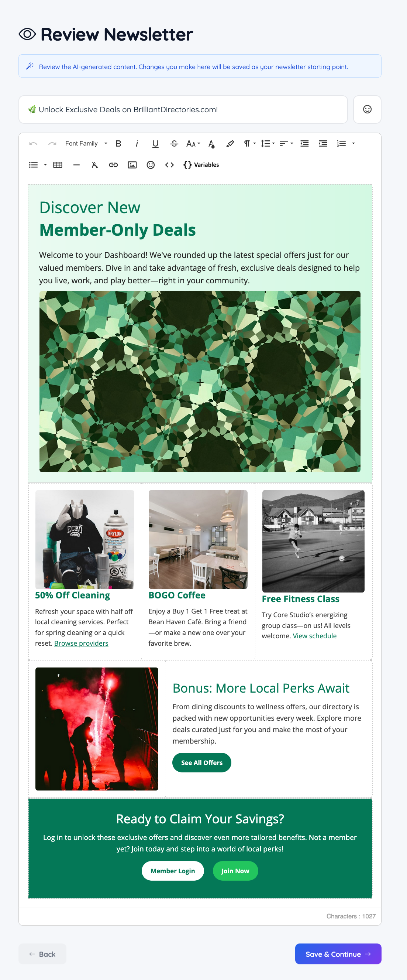Click the newsletter subject line field
Viewport: 407px width, 980px height.
183,110
